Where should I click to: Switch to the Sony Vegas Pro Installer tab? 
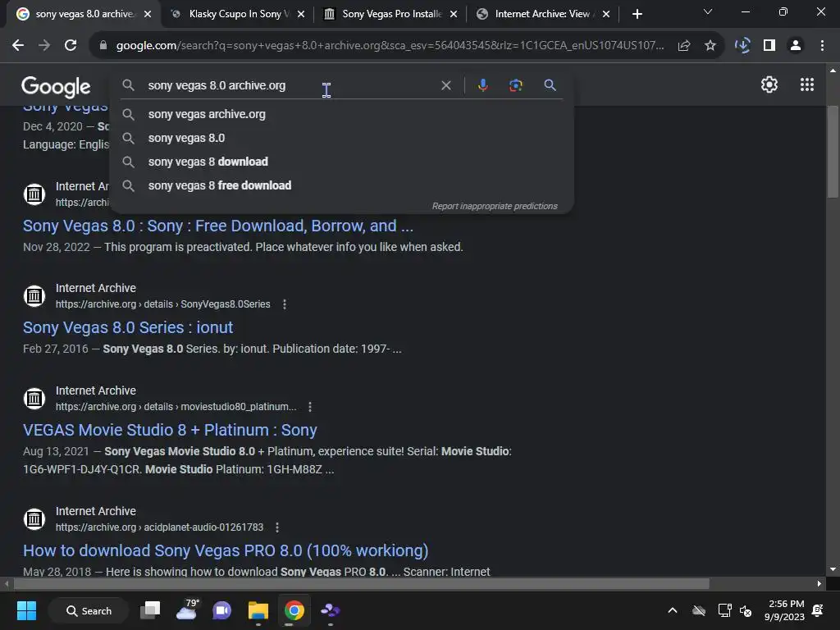392,14
